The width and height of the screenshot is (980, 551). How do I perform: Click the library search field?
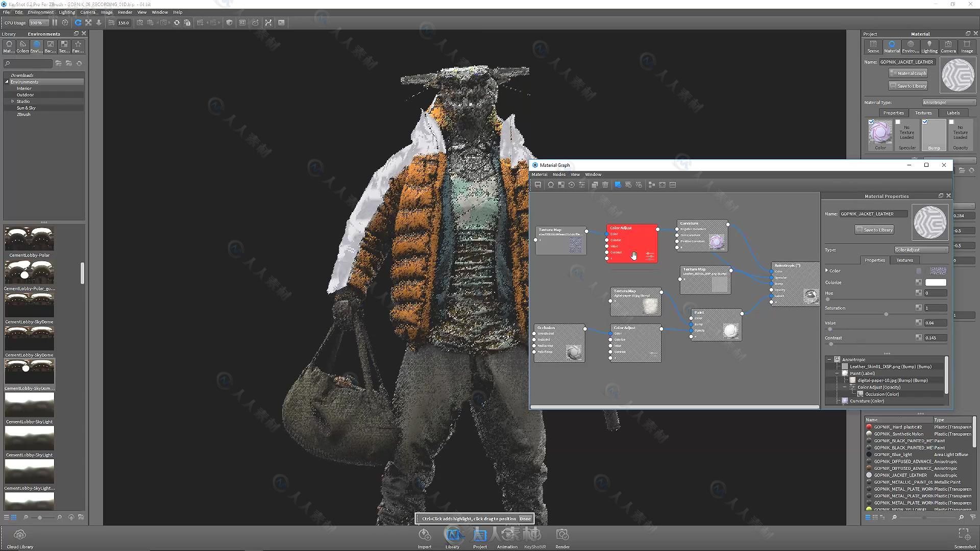(28, 64)
